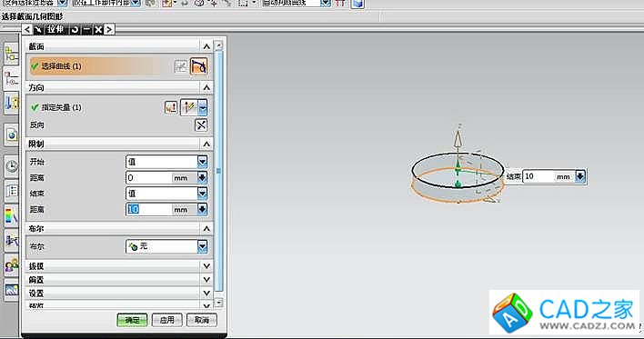Viewport: 644px width, 339px height.
Task: Open the arrow beside the end distance 10 mm
Action: [x=203, y=209]
